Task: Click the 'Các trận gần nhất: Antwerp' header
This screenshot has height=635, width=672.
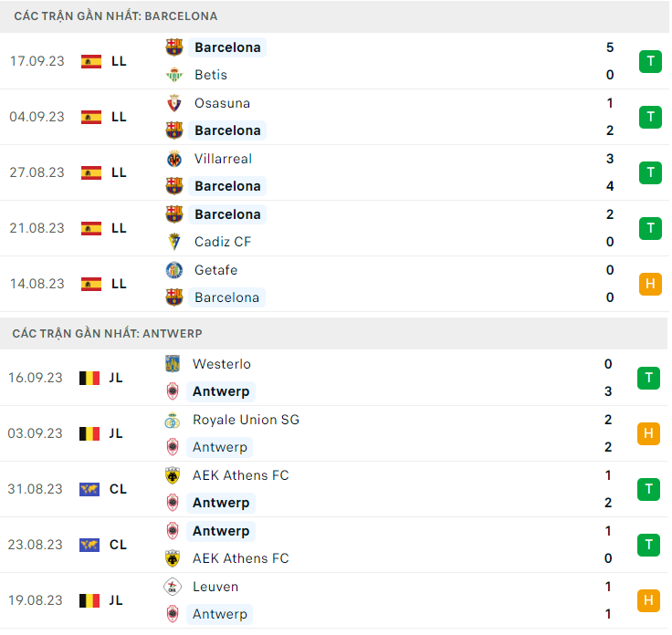Action: [107, 334]
